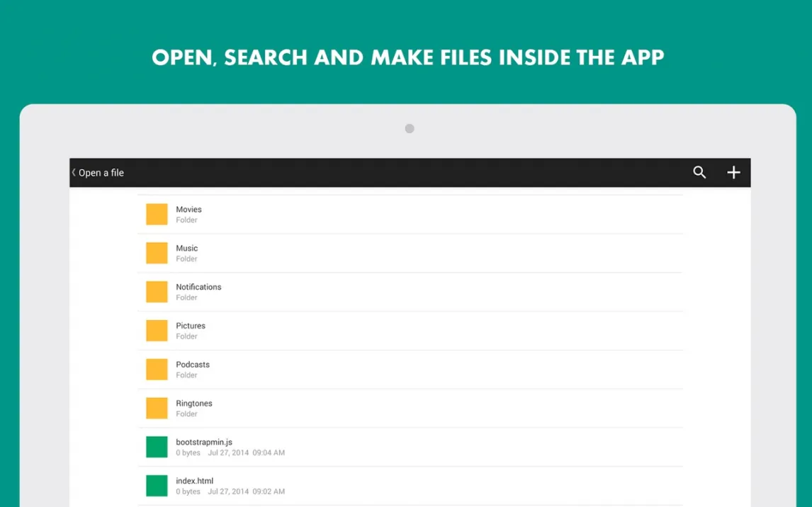Click the search magnifier icon
This screenshot has width=812, height=507.
coord(699,173)
